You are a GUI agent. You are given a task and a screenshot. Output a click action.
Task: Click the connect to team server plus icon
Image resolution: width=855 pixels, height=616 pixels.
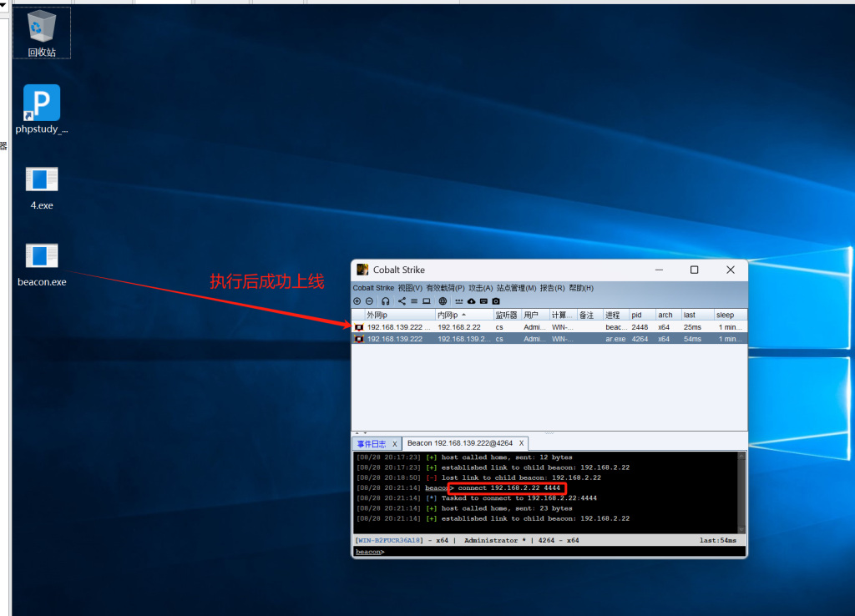[357, 301]
